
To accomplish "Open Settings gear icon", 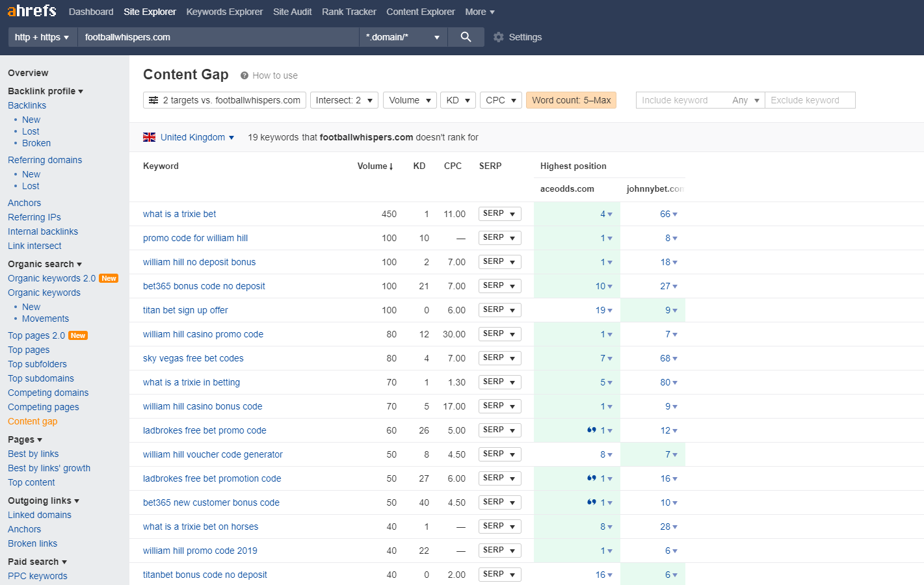I will [499, 37].
